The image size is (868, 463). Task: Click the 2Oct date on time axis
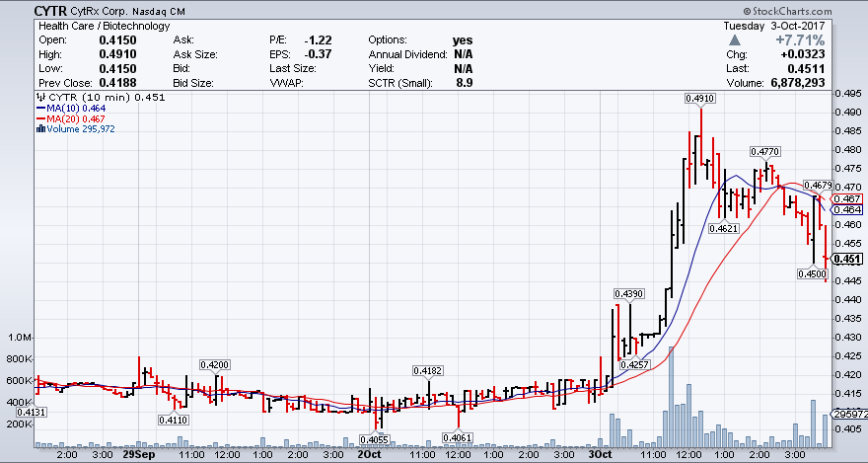(368, 455)
